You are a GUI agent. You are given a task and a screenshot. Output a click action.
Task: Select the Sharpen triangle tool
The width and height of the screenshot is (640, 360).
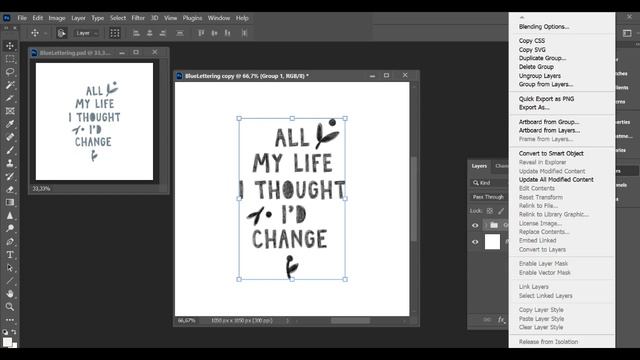click(10, 216)
